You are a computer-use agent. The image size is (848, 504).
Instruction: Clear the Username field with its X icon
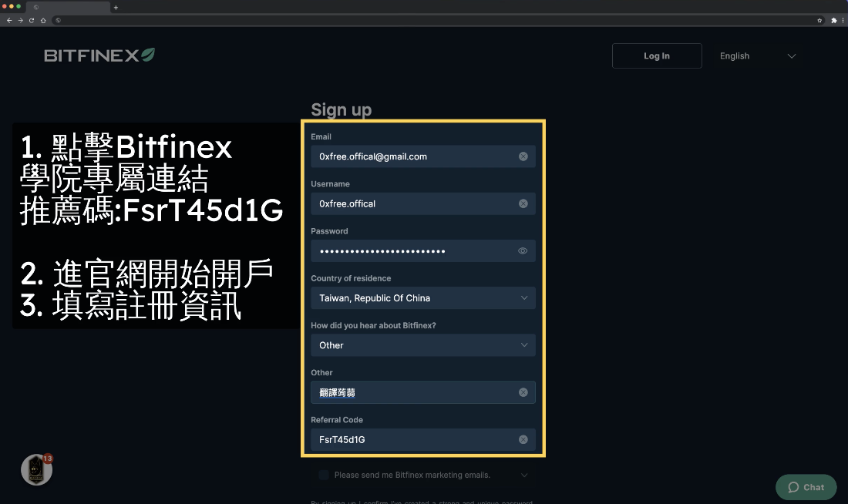[523, 204]
